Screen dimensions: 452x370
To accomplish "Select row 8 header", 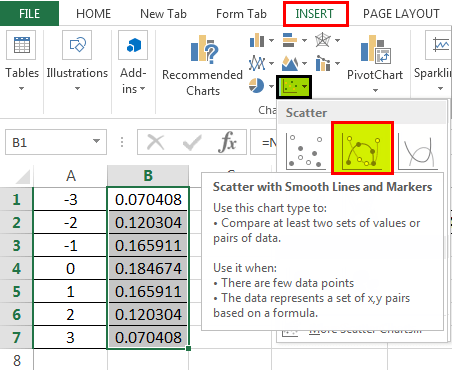I will 16,360.
